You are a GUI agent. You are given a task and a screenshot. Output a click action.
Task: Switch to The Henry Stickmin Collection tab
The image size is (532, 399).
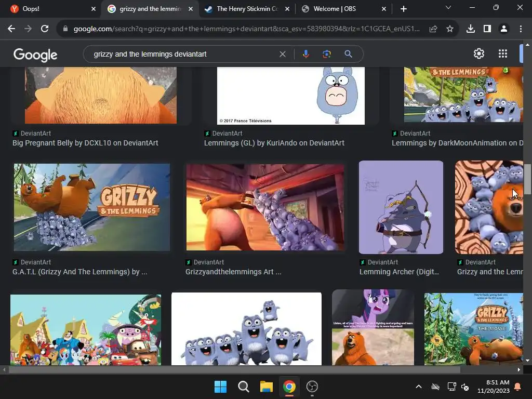coord(247,9)
